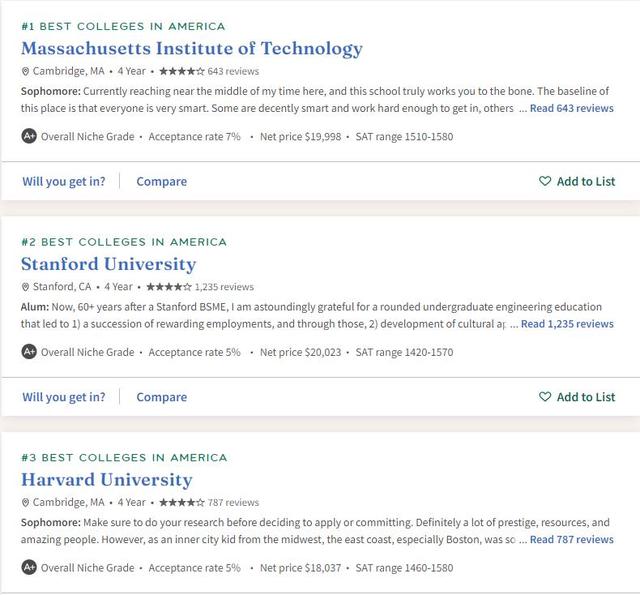Click the star rating for MIT
Image resolution: width=640 pixels, height=595 pixels.
point(181,71)
